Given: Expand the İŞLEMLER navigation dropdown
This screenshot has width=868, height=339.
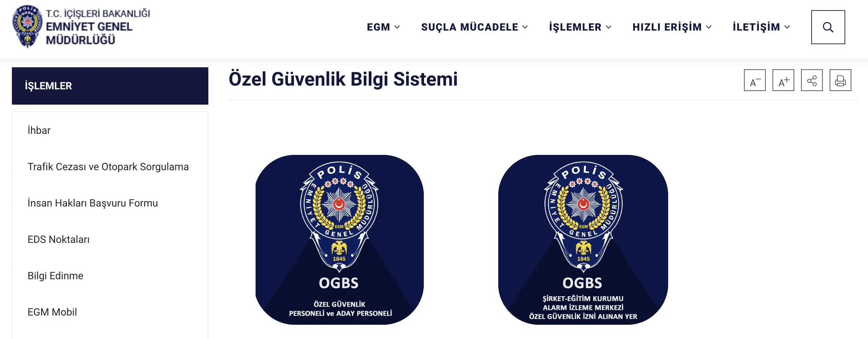Looking at the screenshot, I should pyautogui.click(x=580, y=27).
